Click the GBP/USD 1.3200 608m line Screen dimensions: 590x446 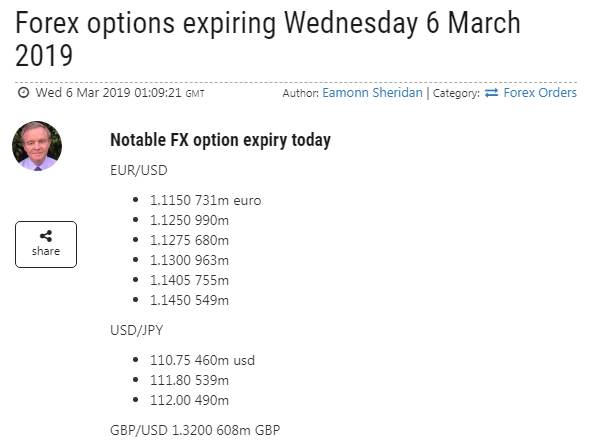tap(195, 430)
